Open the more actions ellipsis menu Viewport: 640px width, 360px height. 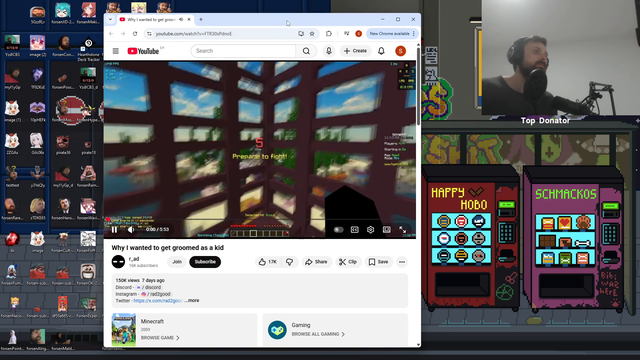402,262
